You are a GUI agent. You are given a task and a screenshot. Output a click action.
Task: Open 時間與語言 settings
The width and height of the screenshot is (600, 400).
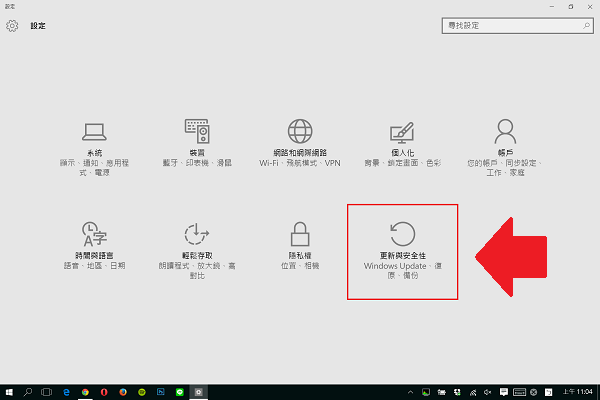(95, 248)
